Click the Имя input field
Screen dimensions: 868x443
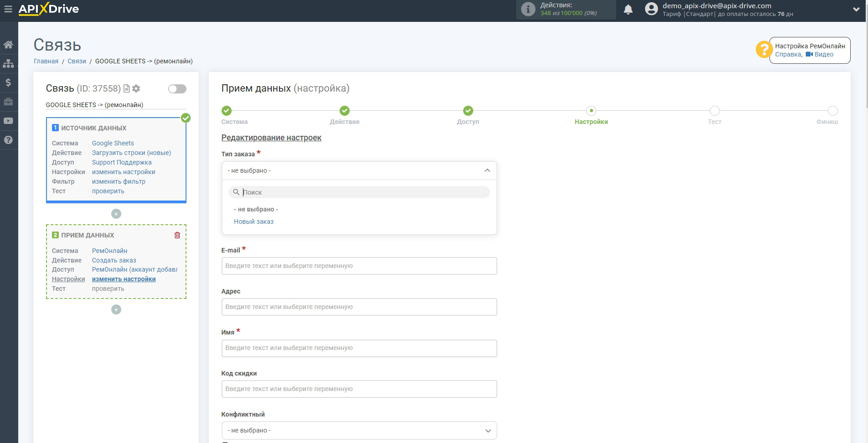(359, 348)
